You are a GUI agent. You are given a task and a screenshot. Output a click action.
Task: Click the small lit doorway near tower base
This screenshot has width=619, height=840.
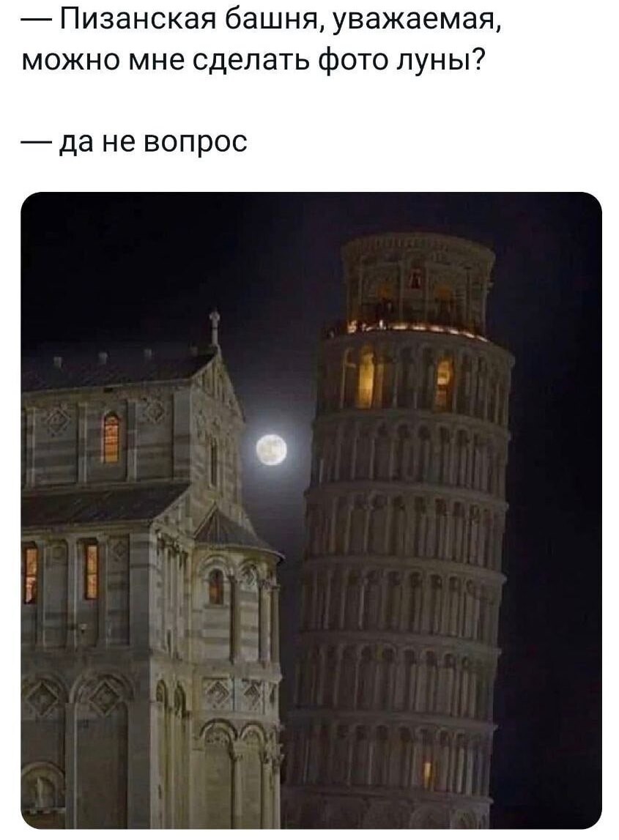coord(427,775)
